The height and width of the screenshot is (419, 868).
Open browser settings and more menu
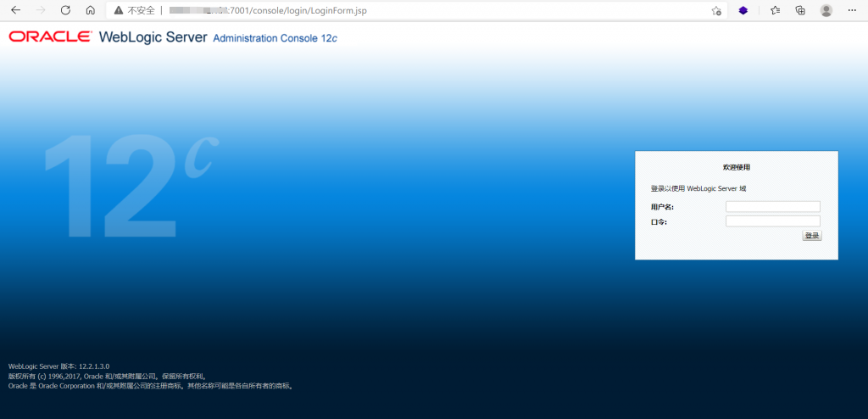tap(851, 10)
